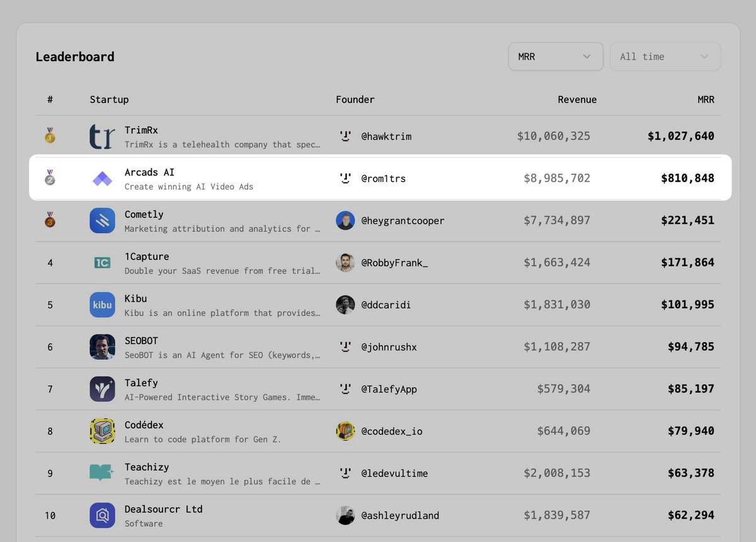Image resolution: width=756 pixels, height=542 pixels.
Task: Click @ddcaridi's profile photo
Action: (x=345, y=305)
